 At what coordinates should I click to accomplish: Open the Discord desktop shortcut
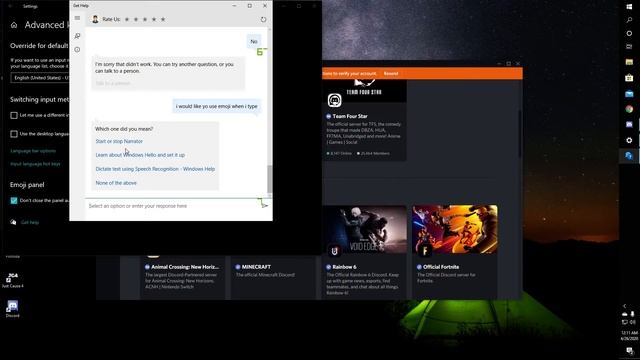tap(12, 309)
